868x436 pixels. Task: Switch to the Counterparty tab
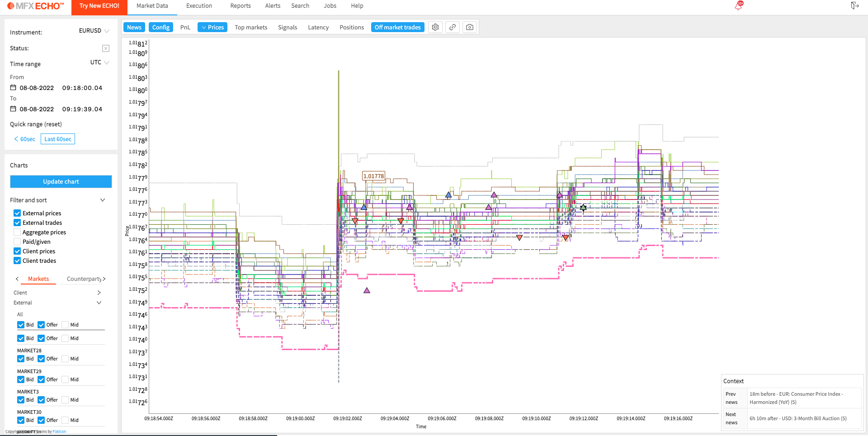point(84,279)
